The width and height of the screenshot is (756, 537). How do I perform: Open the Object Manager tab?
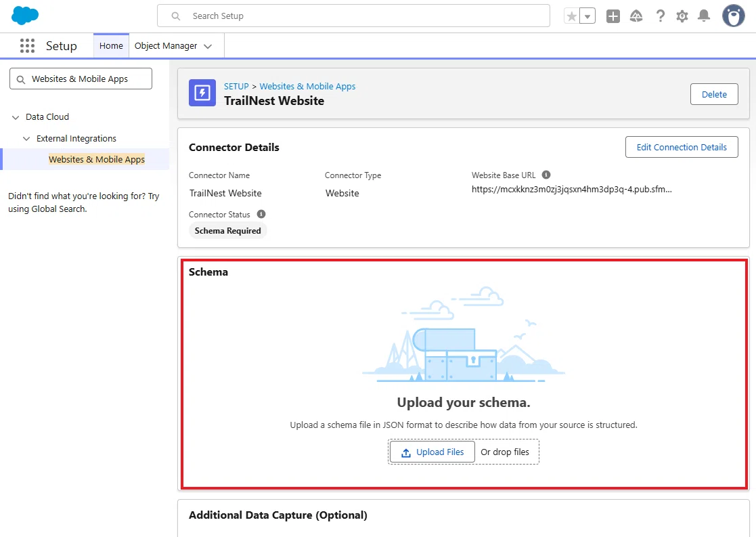[166, 46]
